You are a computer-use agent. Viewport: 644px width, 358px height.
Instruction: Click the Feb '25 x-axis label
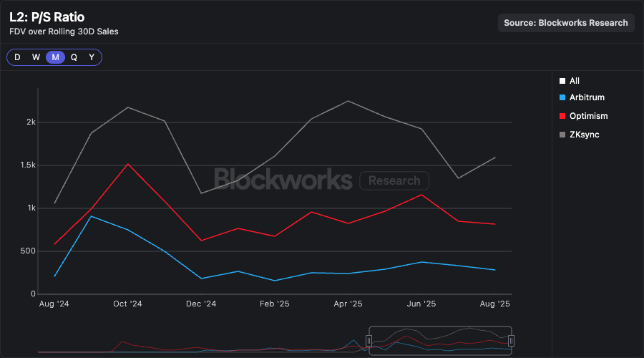274,304
